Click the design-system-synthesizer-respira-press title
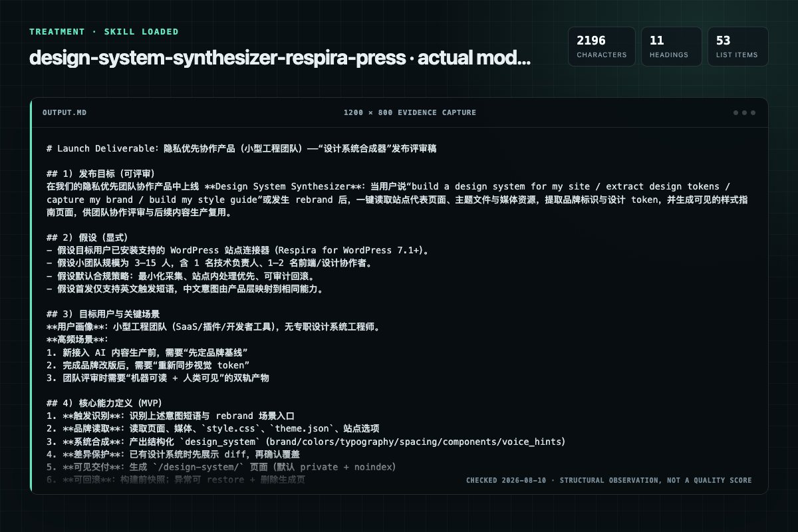This screenshot has width=798, height=532. (x=280, y=58)
